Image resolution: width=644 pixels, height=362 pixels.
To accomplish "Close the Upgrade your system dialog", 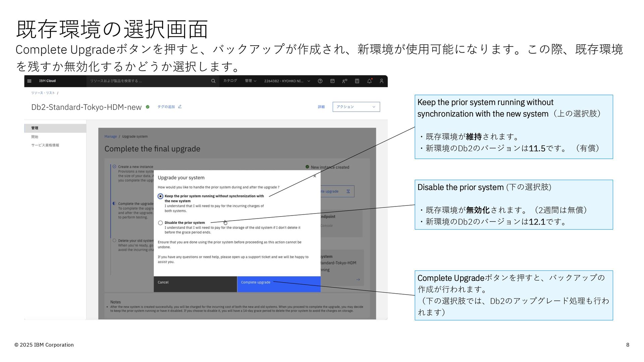I will point(315,176).
